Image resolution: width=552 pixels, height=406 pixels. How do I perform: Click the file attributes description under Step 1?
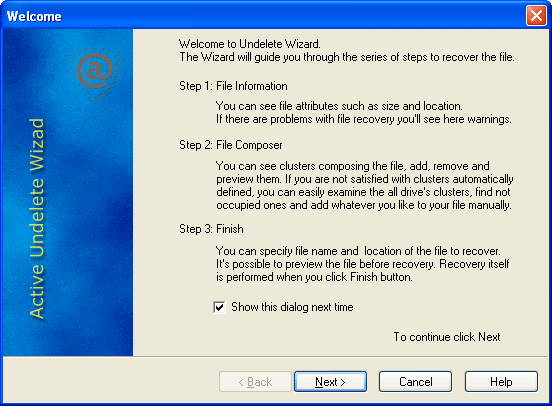(x=364, y=112)
